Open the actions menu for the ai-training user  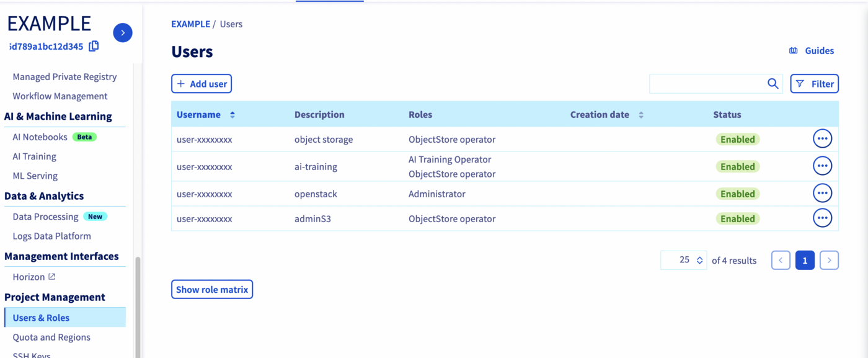[x=822, y=166]
